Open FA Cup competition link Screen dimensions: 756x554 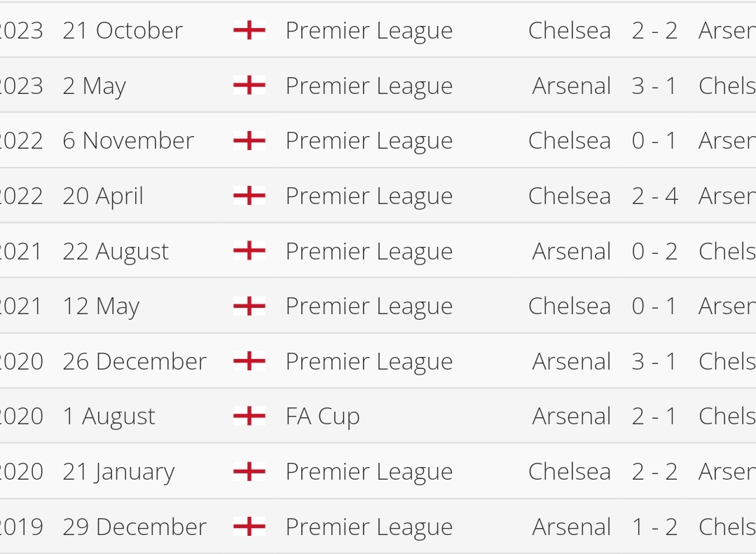tap(322, 417)
